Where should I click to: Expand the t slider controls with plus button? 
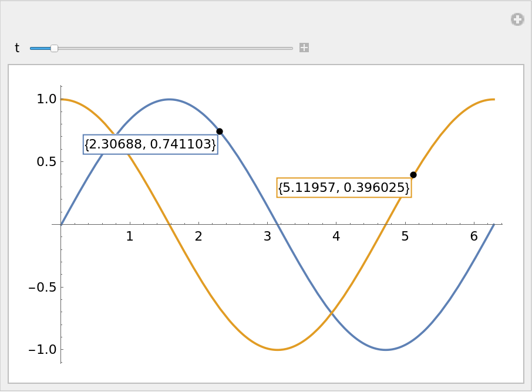coord(304,48)
